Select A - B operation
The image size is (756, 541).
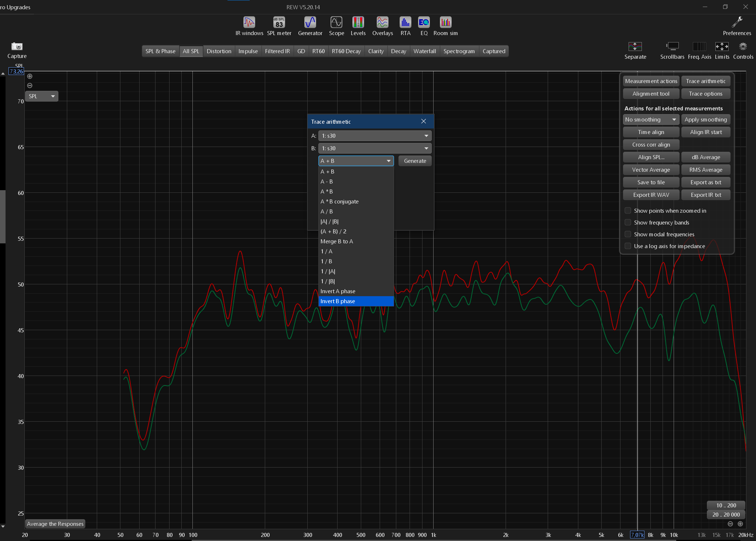[x=356, y=181]
